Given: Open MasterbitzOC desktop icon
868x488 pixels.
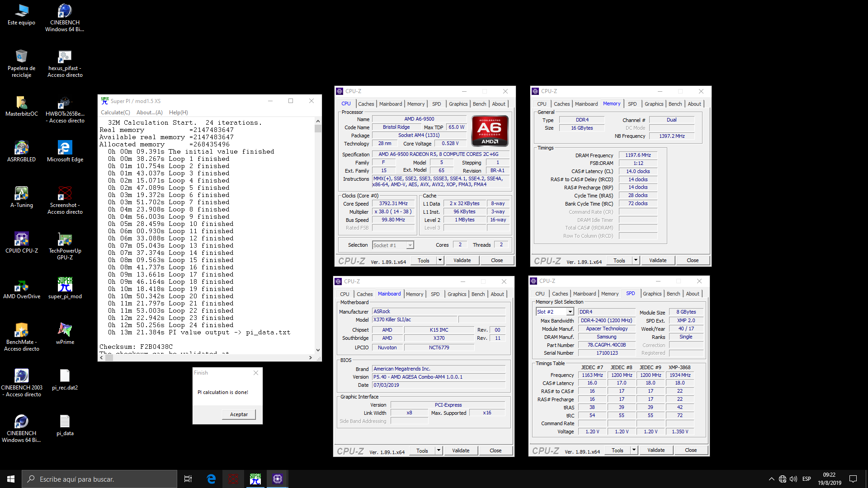Looking at the screenshot, I should (x=21, y=107).
